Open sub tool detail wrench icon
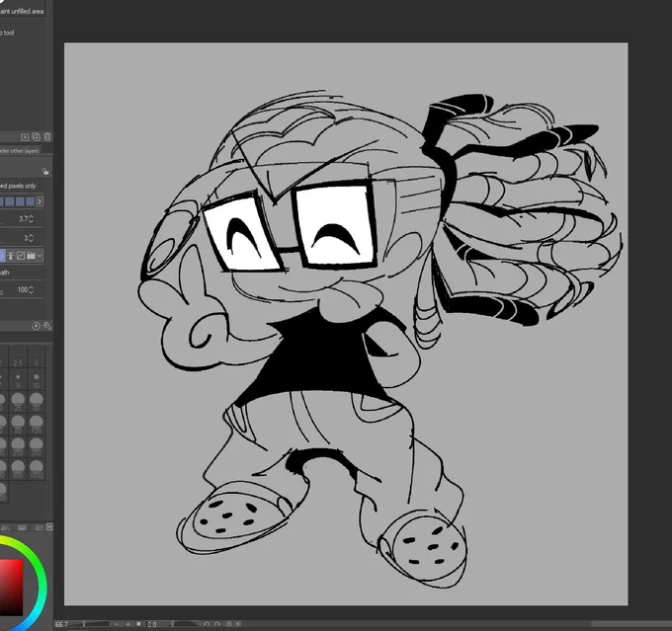Viewport: 672px width, 631px height. (x=47, y=326)
